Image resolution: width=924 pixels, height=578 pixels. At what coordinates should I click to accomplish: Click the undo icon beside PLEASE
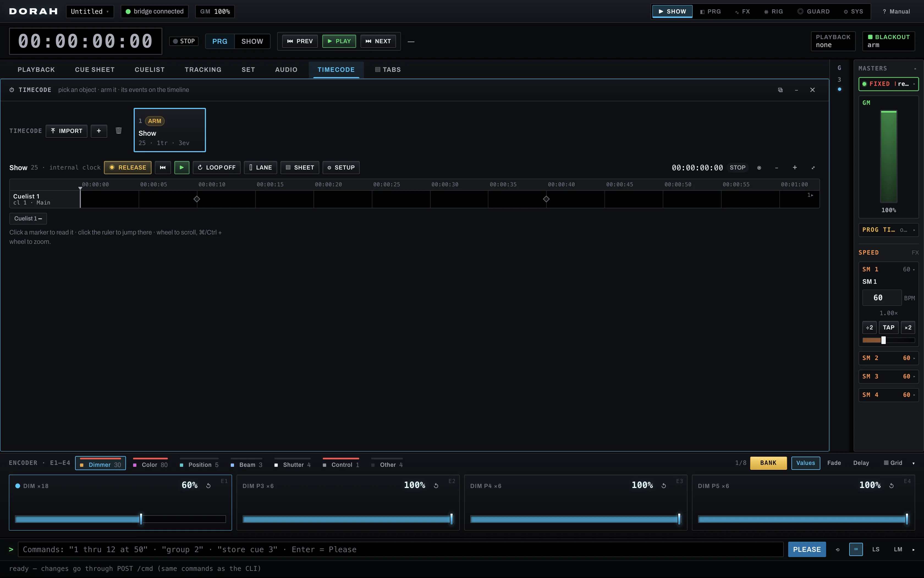click(837, 549)
